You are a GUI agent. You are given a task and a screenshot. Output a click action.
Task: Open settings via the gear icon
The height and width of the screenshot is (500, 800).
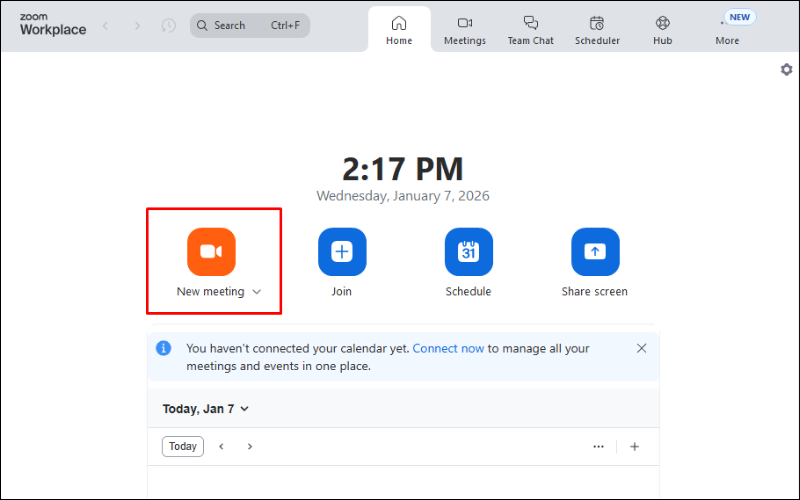click(x=786, y=69)
